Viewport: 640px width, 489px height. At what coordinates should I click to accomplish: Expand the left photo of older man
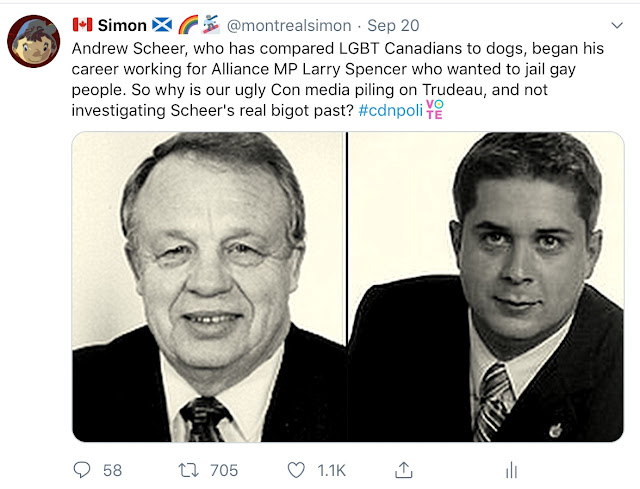(209, 286)
